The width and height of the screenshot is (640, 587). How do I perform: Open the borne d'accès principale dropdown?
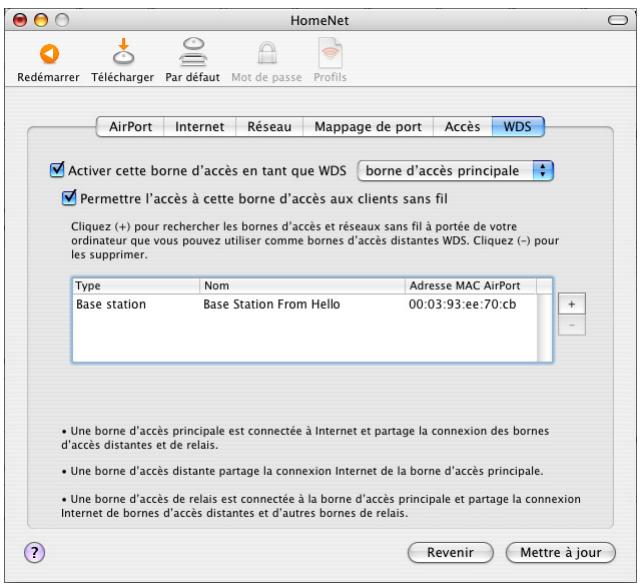(455, 171)
